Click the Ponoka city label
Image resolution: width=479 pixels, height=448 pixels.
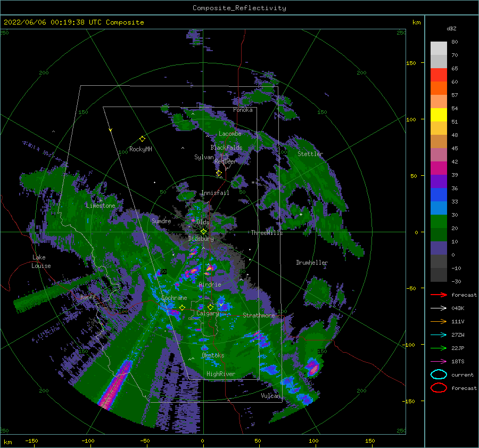243,110
